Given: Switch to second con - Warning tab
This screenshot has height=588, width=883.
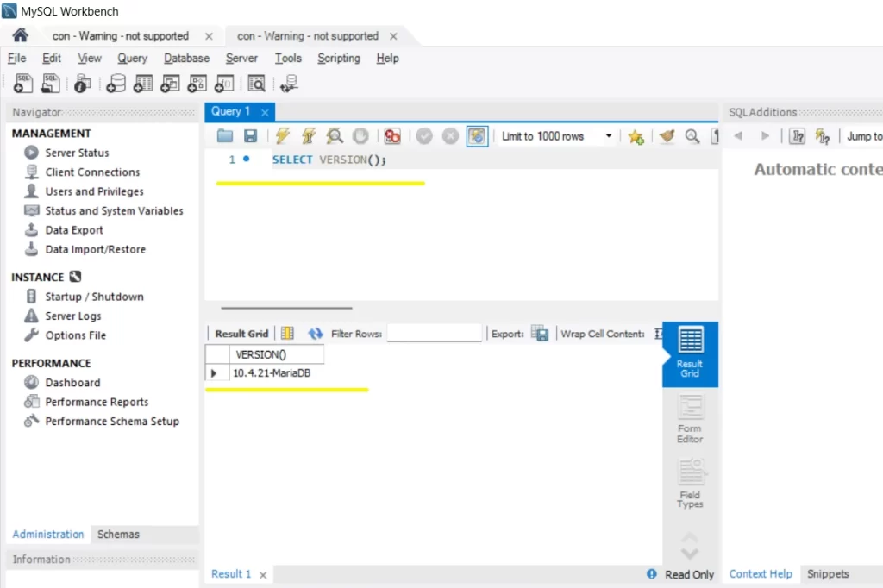Looking at the screenshot, I should pyautogui.click(x=308, y=36).
